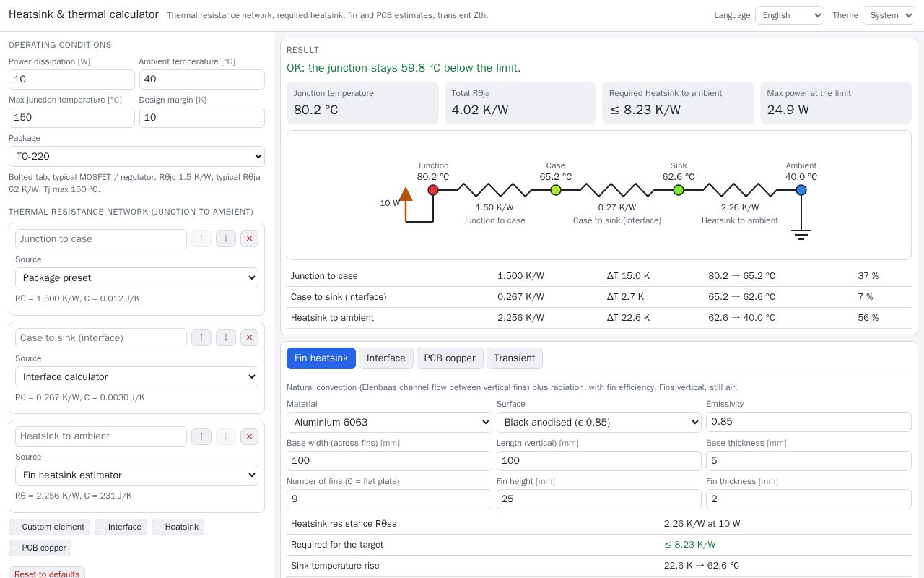The height and width of the screenshot is (578, 924).
Task: Click the "24.9 W" max power value
Action: tap(788, 110)
